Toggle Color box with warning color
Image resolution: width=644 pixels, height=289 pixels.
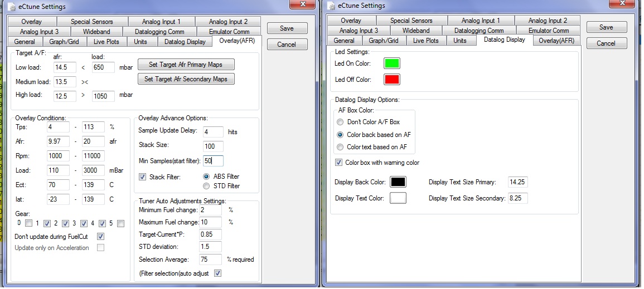pyautogui.click(x=339, y=163)
